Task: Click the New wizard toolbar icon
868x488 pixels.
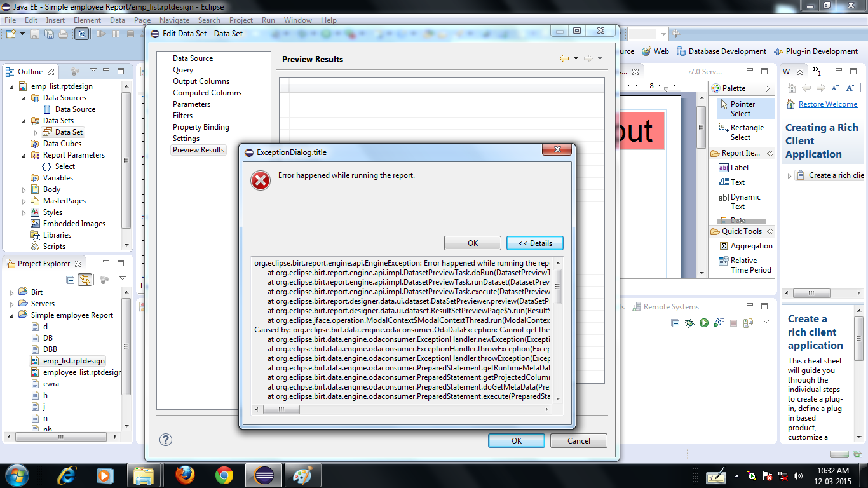Action: [11, 34]
